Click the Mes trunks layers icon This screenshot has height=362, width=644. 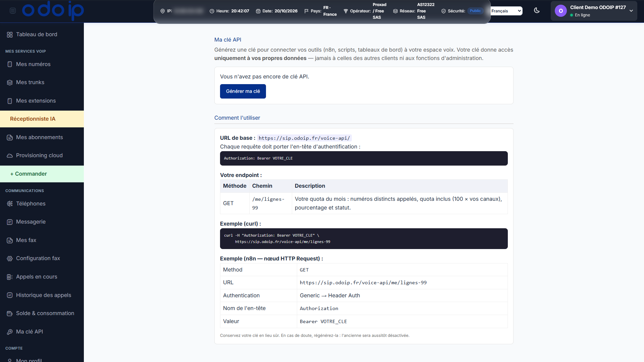(10, 82)
